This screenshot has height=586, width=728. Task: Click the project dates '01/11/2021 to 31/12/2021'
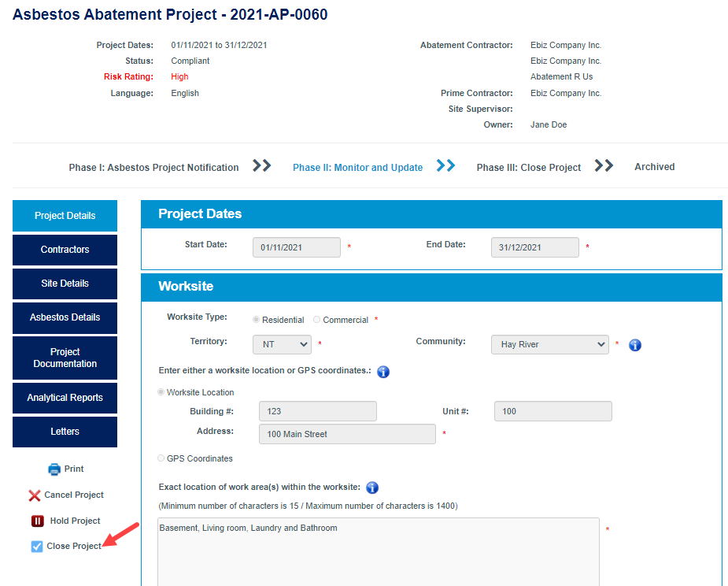point(219,45)
